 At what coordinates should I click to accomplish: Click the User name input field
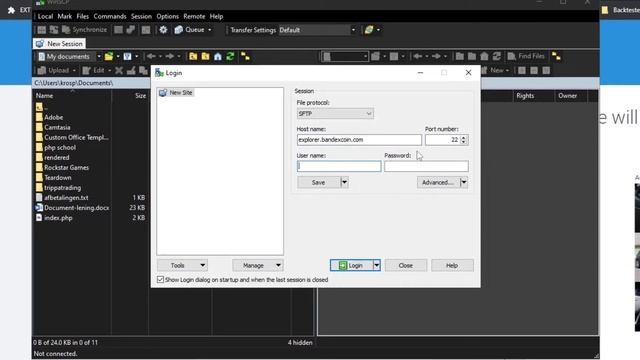pos(339,166)
